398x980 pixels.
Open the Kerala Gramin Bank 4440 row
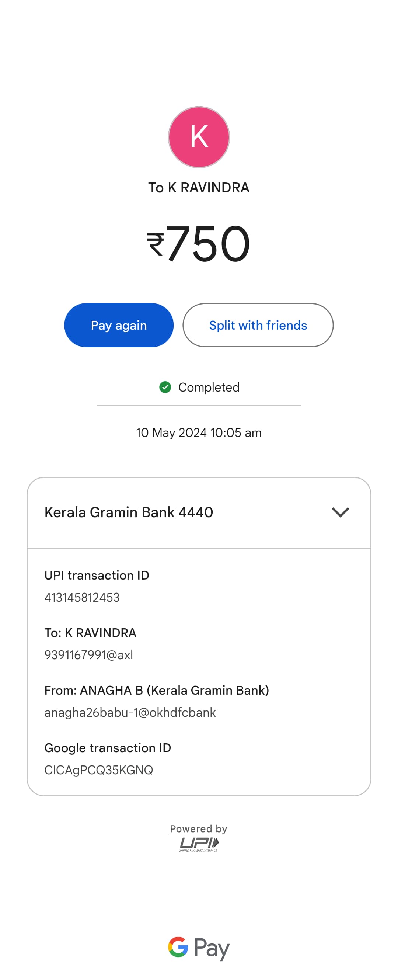tap(129, 512)
